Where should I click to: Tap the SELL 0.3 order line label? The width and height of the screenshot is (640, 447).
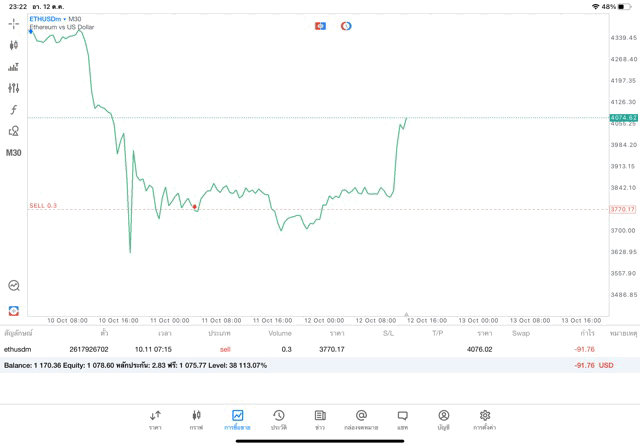click(43, 206)
